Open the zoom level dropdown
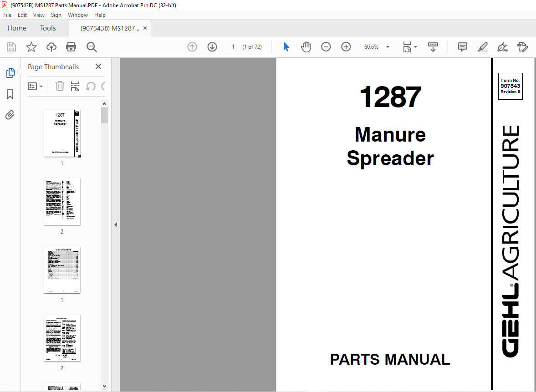Image resolution: width=536 pixels, height=392 pixels. point(388,47)
